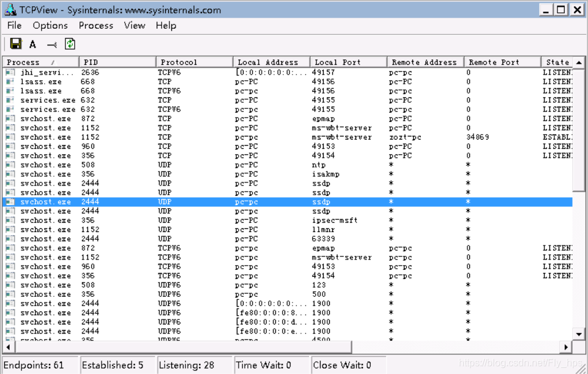Viewport: 588px width, 374px height.
Task: Click icon of highlighted svchost.exe ssdp row
Action: pyautogui.click(x=10, y=202)
